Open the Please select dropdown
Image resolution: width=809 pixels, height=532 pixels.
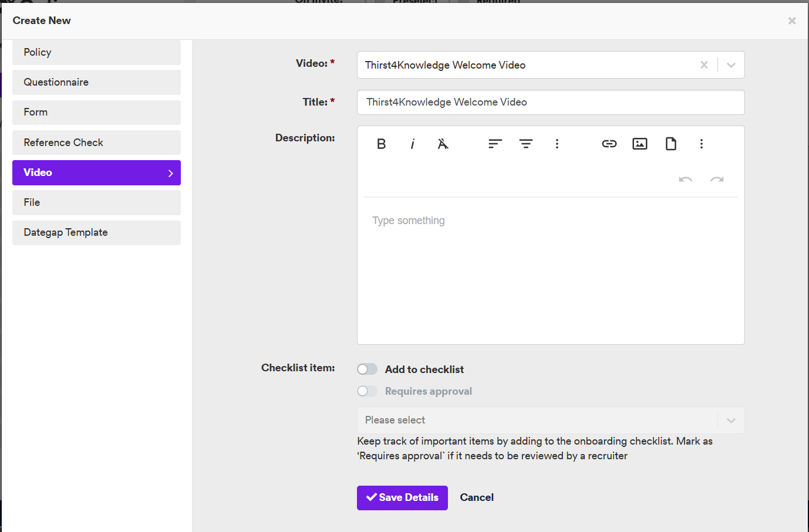(551, 420)
